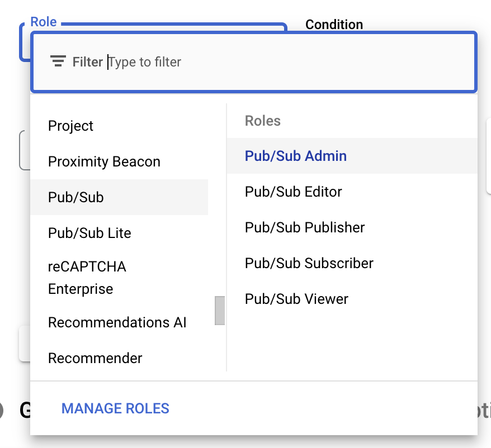
Task: Click the Roles column header
Action: pos(263,121)
